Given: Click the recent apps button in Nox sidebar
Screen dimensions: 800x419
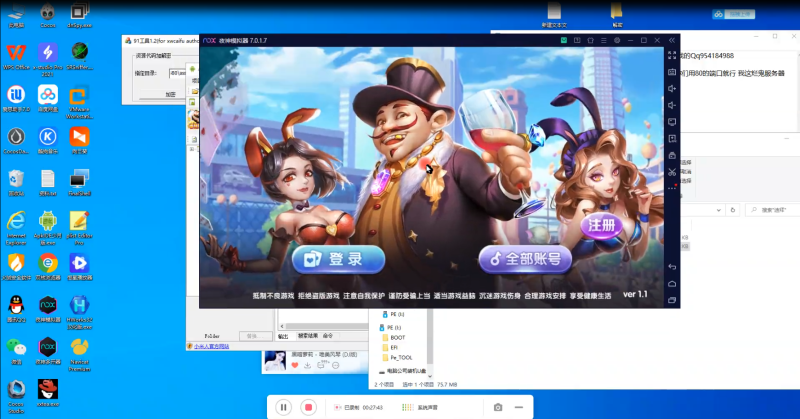Looking at the screenshot, I should tap(672, 300).
